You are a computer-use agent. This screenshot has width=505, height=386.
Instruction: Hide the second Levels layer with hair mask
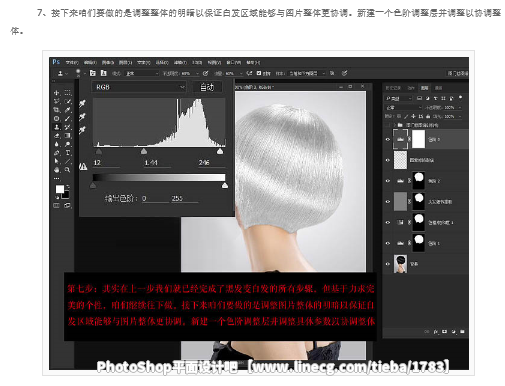pyautogui.click(x=388, y=181)
